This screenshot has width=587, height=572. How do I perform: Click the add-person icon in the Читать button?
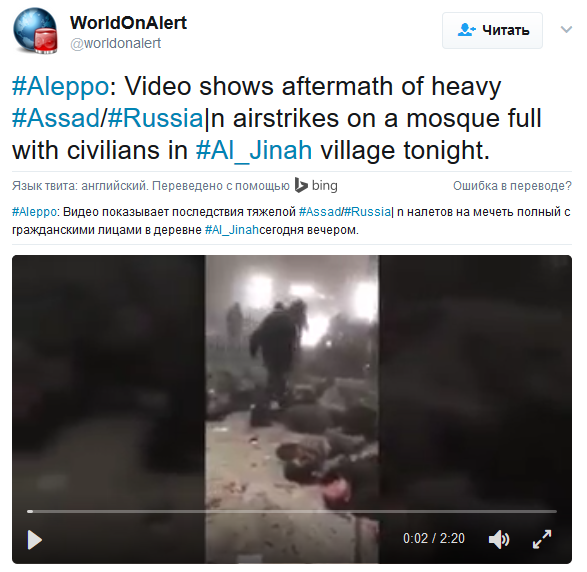pos(466,30)
